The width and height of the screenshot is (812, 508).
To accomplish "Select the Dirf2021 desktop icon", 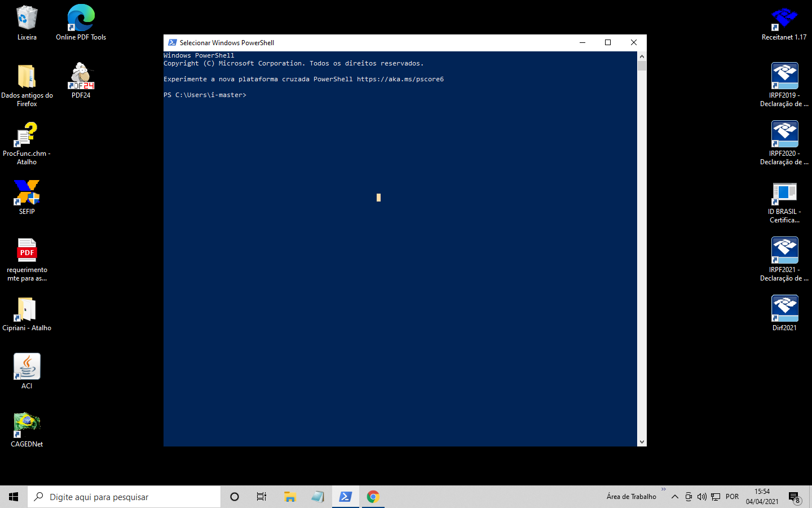I will (x=784, y=313).
